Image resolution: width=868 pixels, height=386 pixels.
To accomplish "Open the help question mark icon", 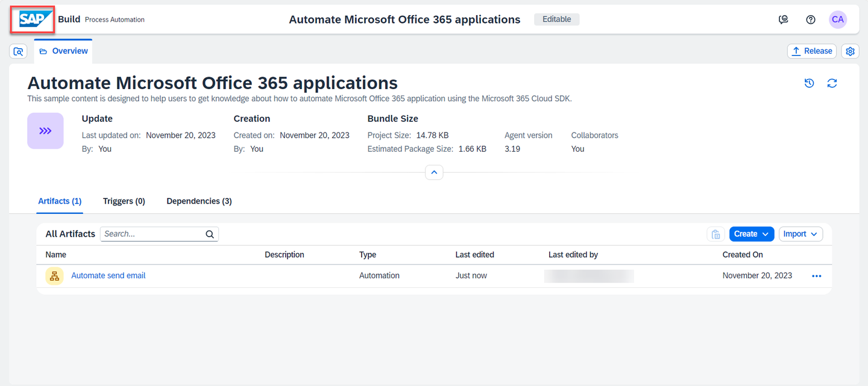I will [x=811, y=19].
